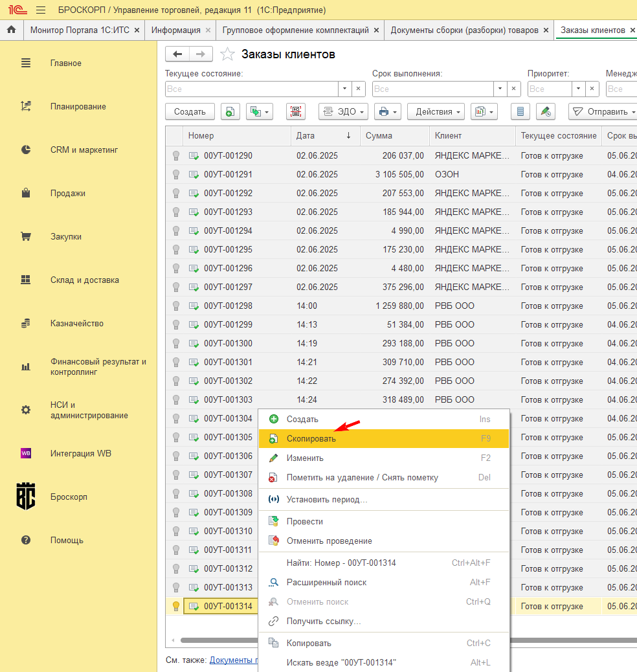
Task: Clear the Приоритет filter
Action: click(x=592, y=89)
